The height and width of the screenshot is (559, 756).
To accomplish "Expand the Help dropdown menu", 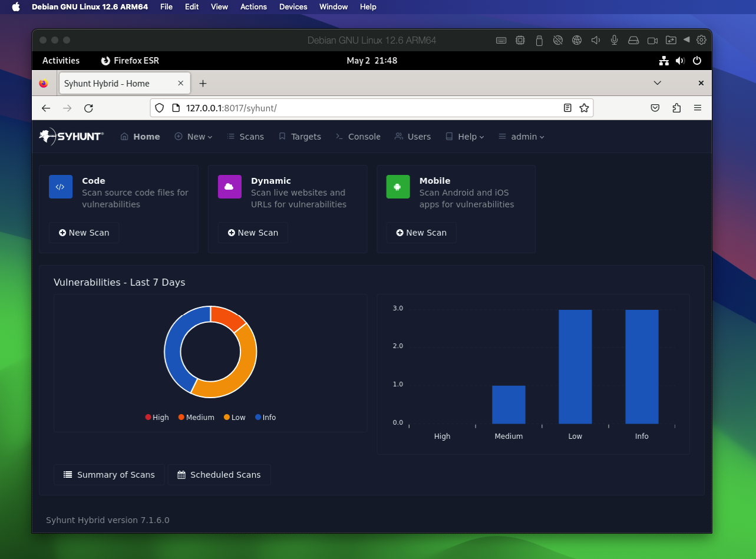I will pos(464,137).
